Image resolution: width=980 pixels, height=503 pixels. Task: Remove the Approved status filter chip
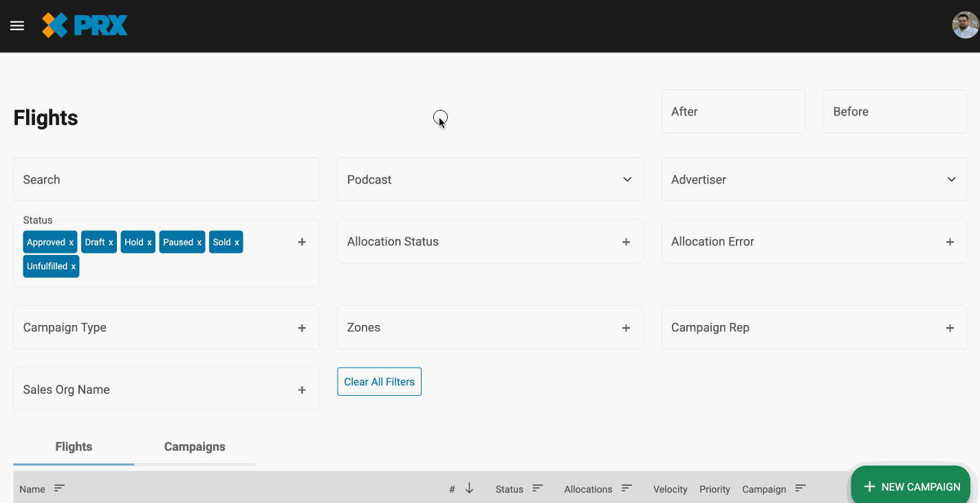(70, 242)
